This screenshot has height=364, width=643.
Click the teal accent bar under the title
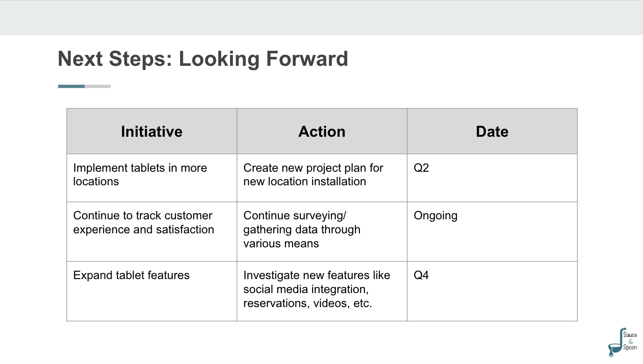(x=71, y=86)
